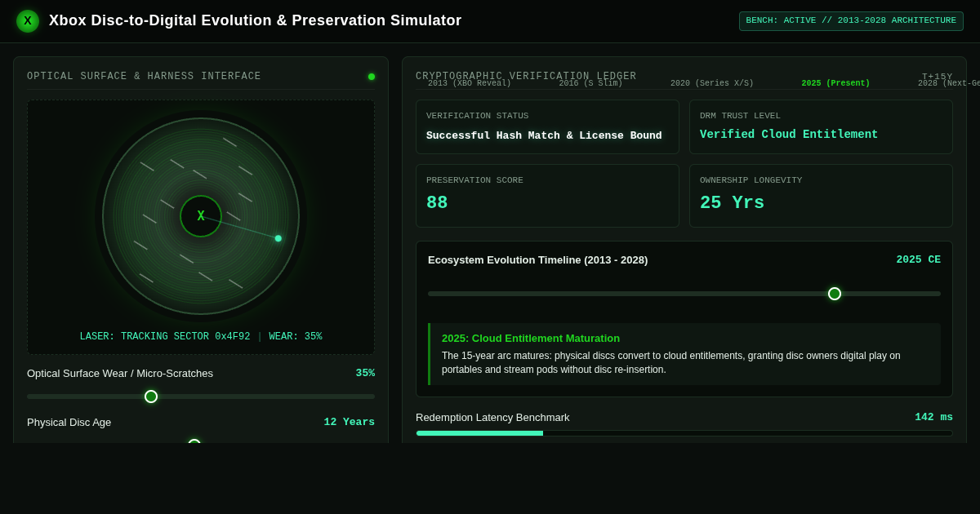Click the LASER: TRACKING SECTOR 0x4F92 readout
Screen dimensions: 980x514
[x=165, y=337]
